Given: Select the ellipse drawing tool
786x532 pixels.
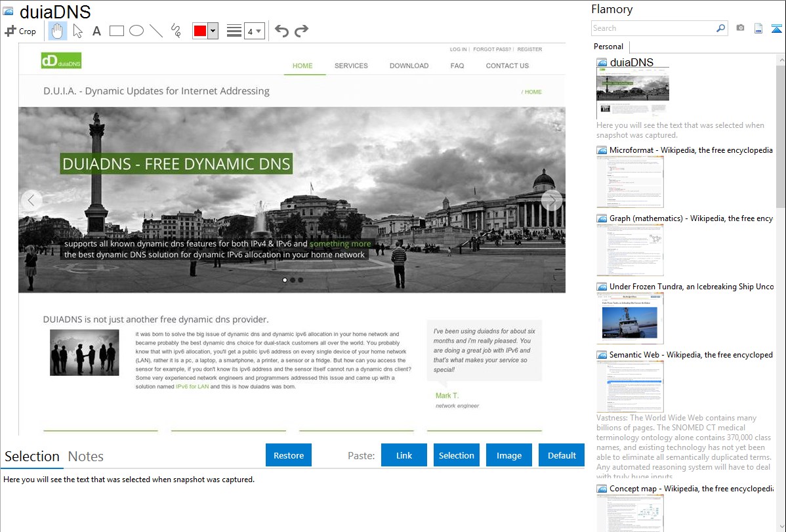Looking at the screenshot, I should click(136, 31).
